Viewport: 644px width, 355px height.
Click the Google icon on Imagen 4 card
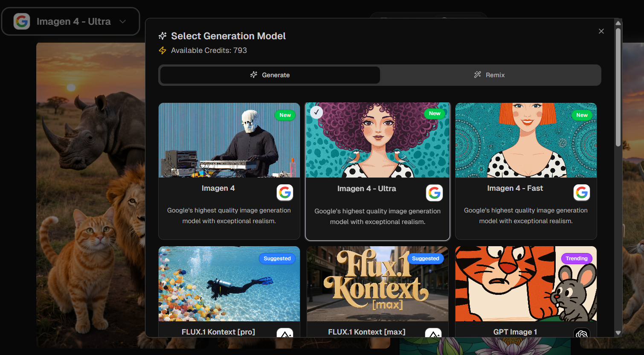point(285,192)
